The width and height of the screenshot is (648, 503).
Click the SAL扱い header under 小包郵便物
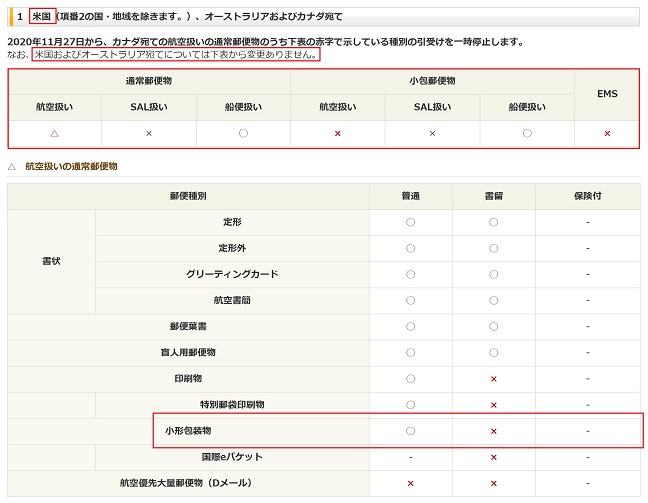432,107
